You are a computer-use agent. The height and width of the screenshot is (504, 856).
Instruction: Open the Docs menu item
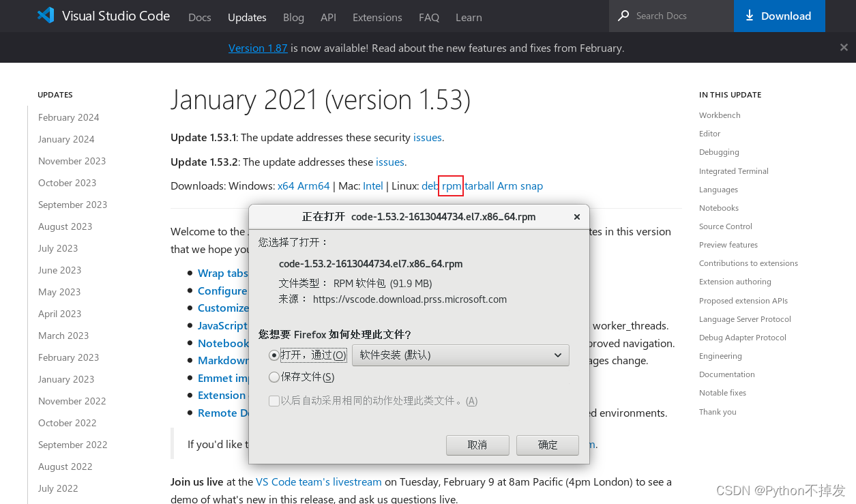[200, 17]
